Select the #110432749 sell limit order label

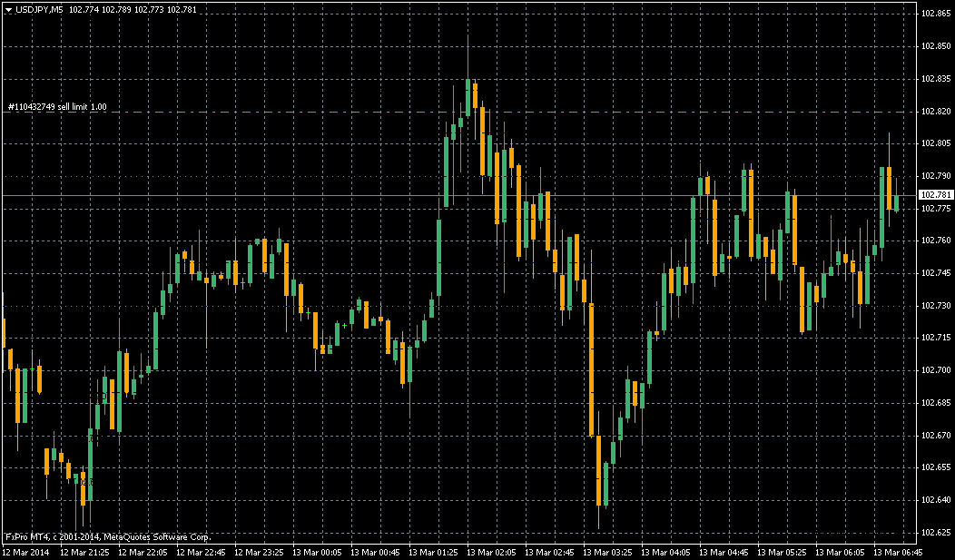pyautogui.click(x=57, y=106)
